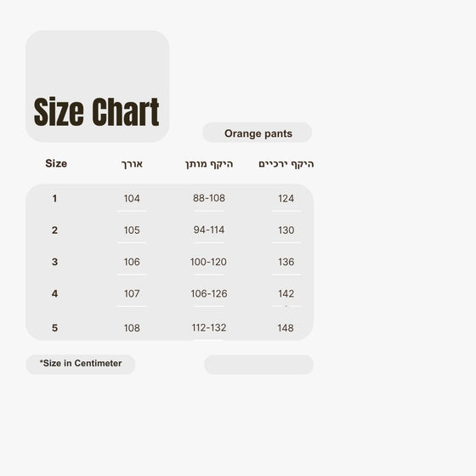Click the Size in Centimeter note
476x476 pixels.
tap(81, 364)
